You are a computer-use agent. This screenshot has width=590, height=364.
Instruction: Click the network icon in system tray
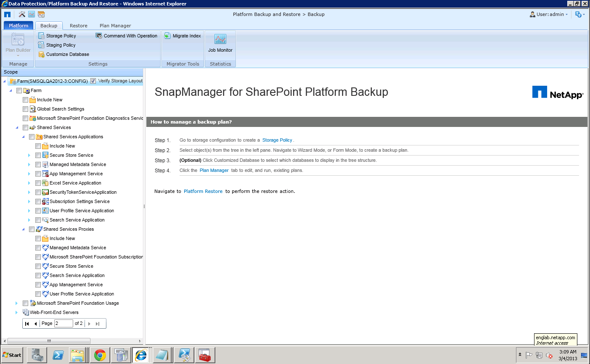[x=539, y=355]
